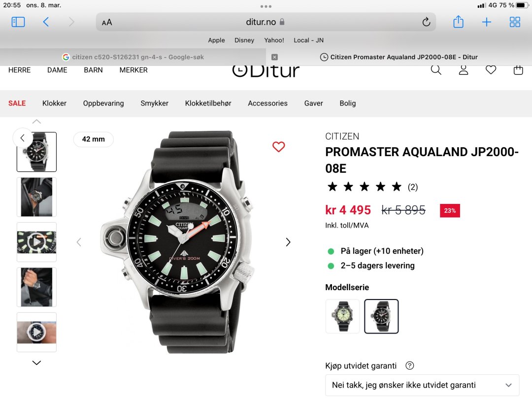This screenshot has width=532, height=399.
Task: Open the user account icon
Action: [464, 70]
